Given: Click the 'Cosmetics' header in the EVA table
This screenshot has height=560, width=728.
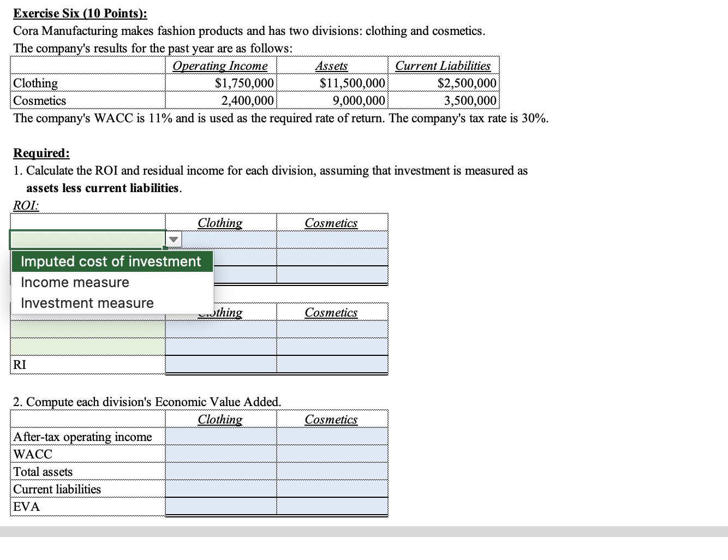Looking at the screenshot, I should (331, 419).
